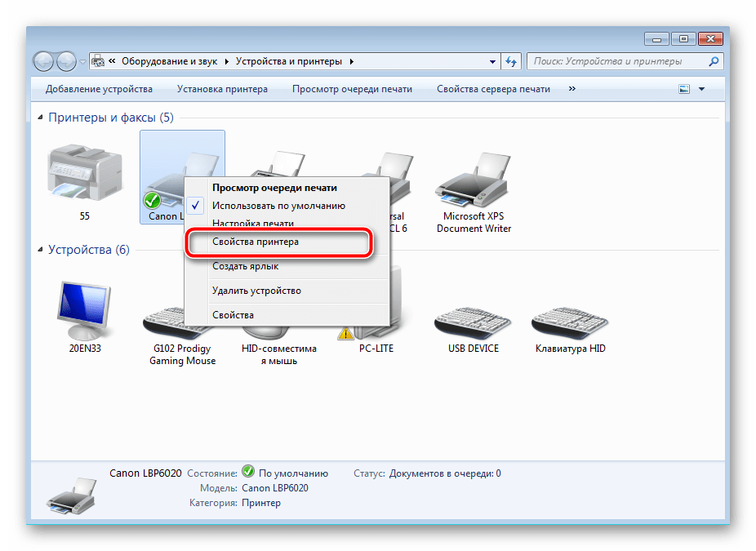Click the green check status icon in details pane
This screenshot has width=756, height=551.
(248, 471)
